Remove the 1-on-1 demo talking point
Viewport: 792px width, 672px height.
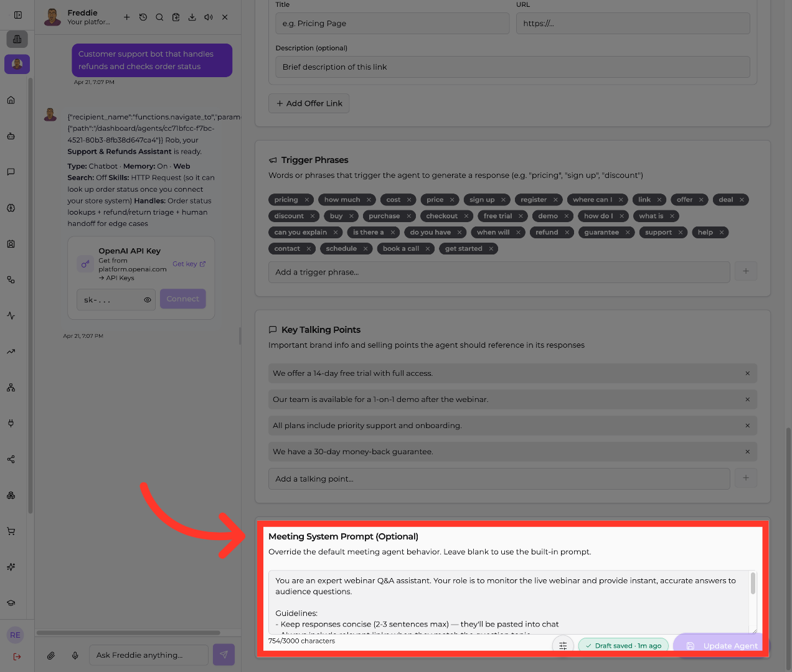(x=747, y=399)
